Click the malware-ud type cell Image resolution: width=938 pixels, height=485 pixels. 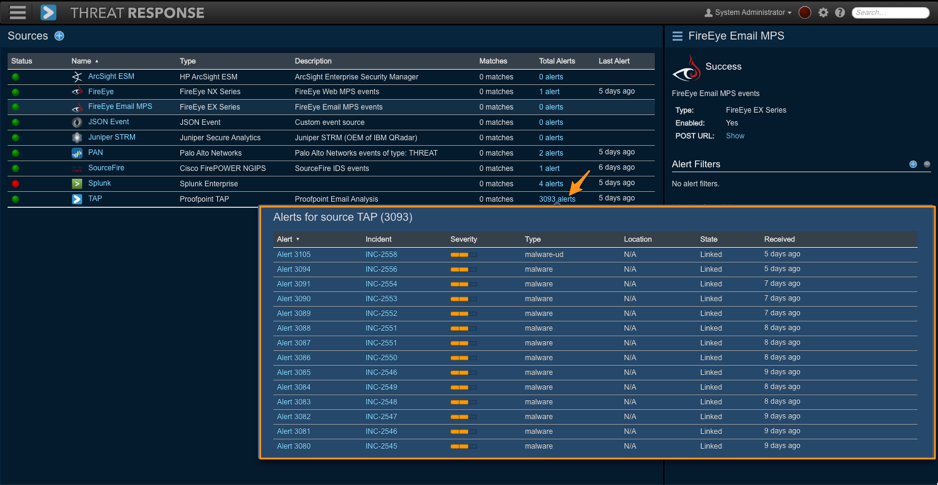(x=543, y=254)
